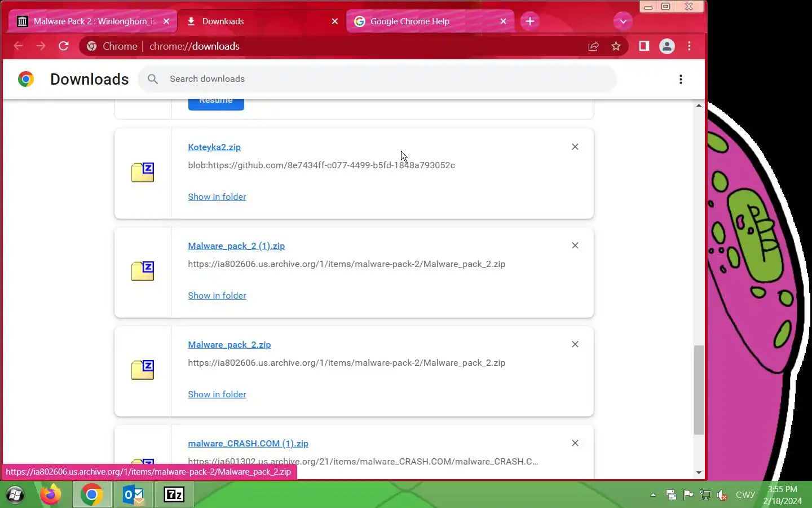Click the Chrome logo beside Downloads
Image resolution: width=812 pixels, height=508 pixels.
pos(25,79)
